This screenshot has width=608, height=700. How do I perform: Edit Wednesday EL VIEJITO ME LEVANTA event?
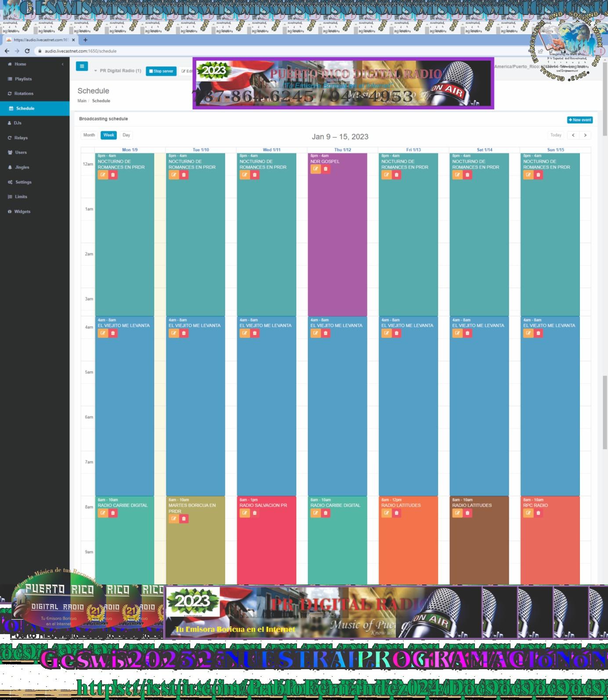245,333
